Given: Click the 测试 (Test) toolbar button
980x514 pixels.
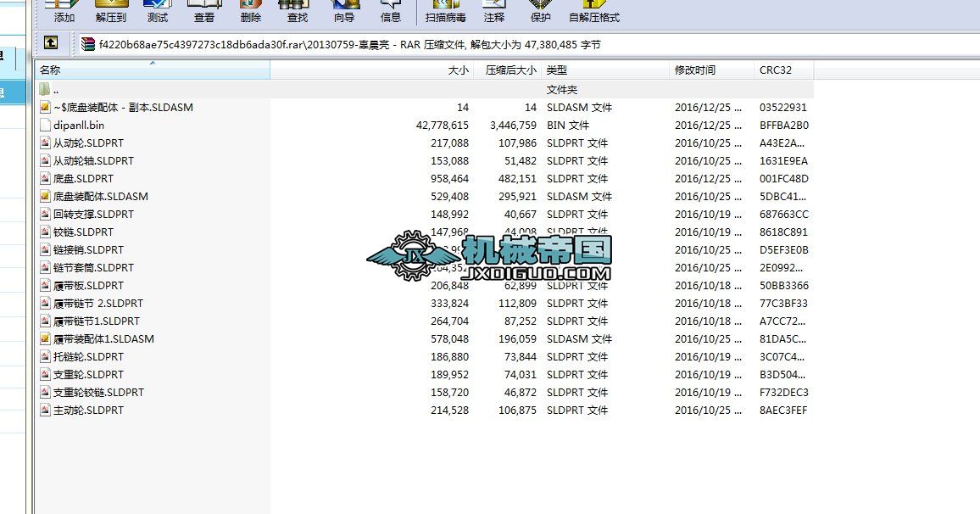Looking at the screenshot, I should 158,12.
